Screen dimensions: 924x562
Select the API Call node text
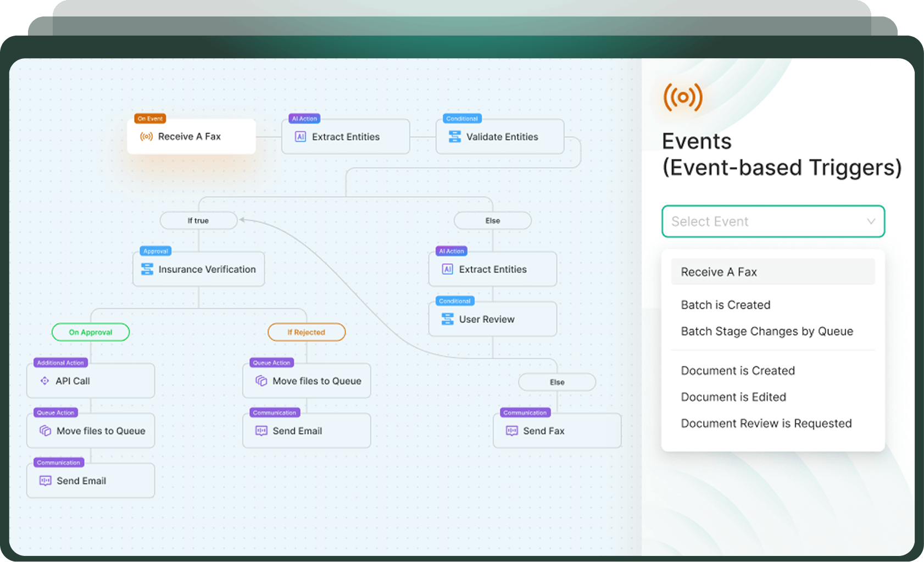tap(73, 381)
